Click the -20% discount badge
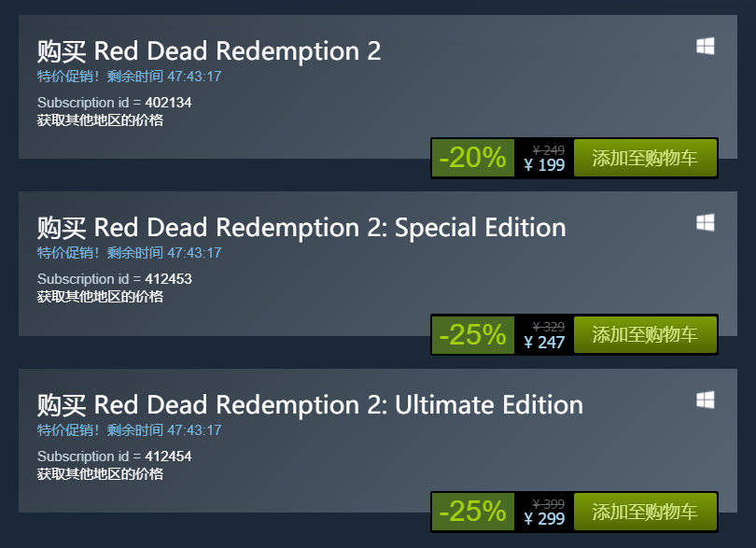Screen dimensions: 756x548 pos(472,158)
